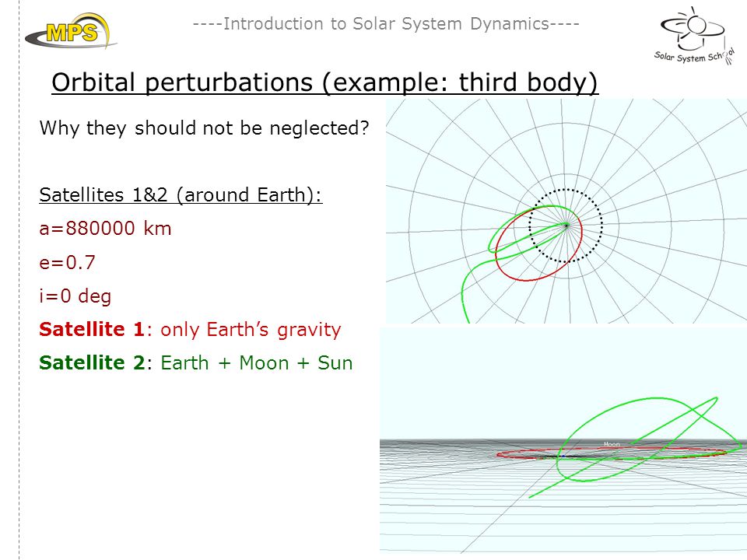Click heading 'Satellites 1&2 (around Earth):'
The image size is (747, 560).
[181, 195]
